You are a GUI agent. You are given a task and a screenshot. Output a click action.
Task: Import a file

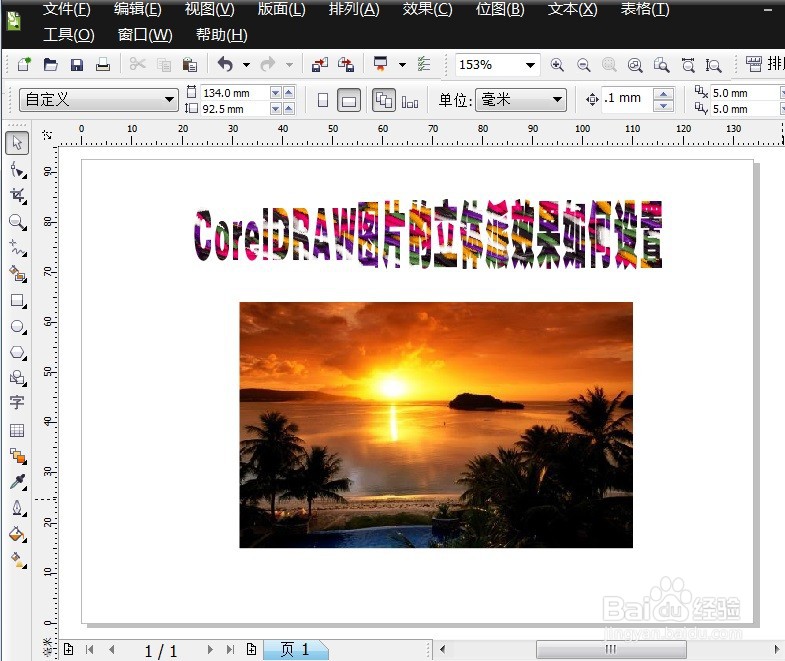[x=319, y=64]
